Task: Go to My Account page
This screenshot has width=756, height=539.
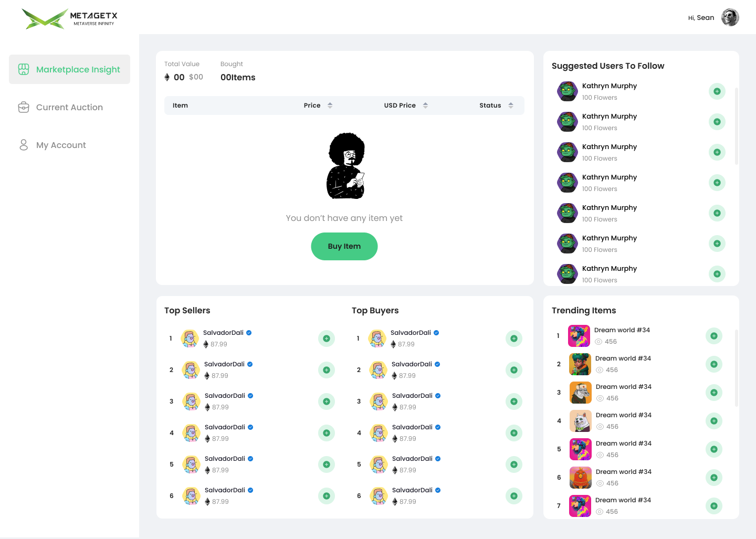Action: pos(61,145)
